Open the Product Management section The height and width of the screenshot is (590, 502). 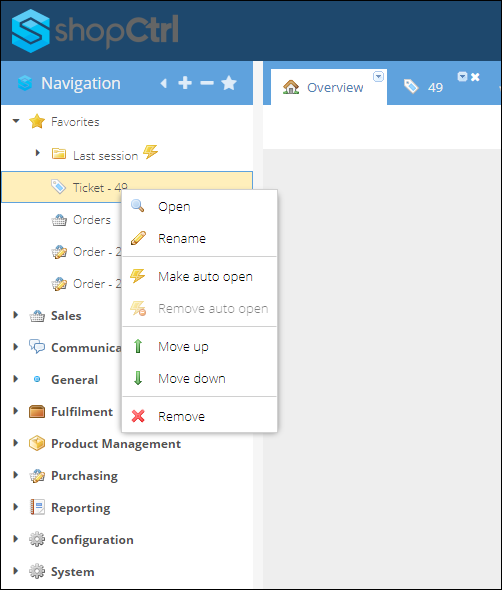116,444
